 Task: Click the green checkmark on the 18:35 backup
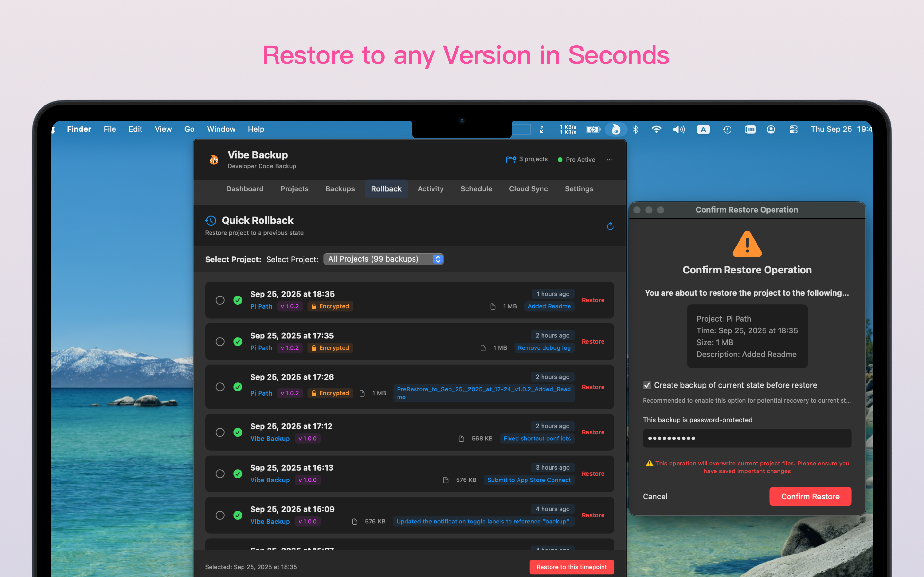pos(237,300)
